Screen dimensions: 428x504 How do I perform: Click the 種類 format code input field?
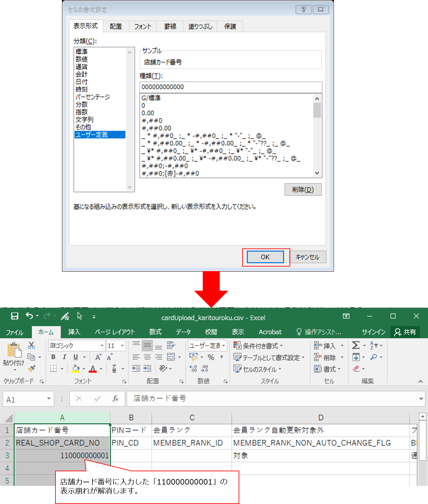pyautogui.click(x=231, y=87)
